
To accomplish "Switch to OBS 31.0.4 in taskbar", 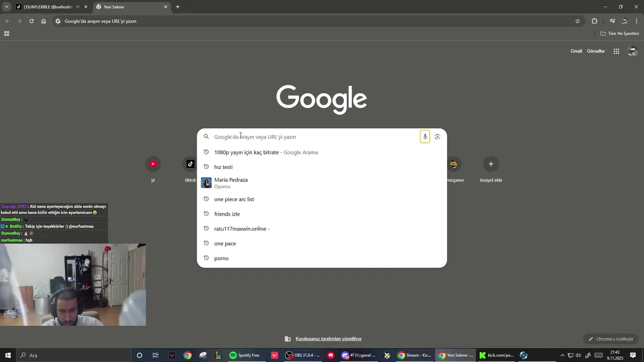I will click(x=303, y=355).
